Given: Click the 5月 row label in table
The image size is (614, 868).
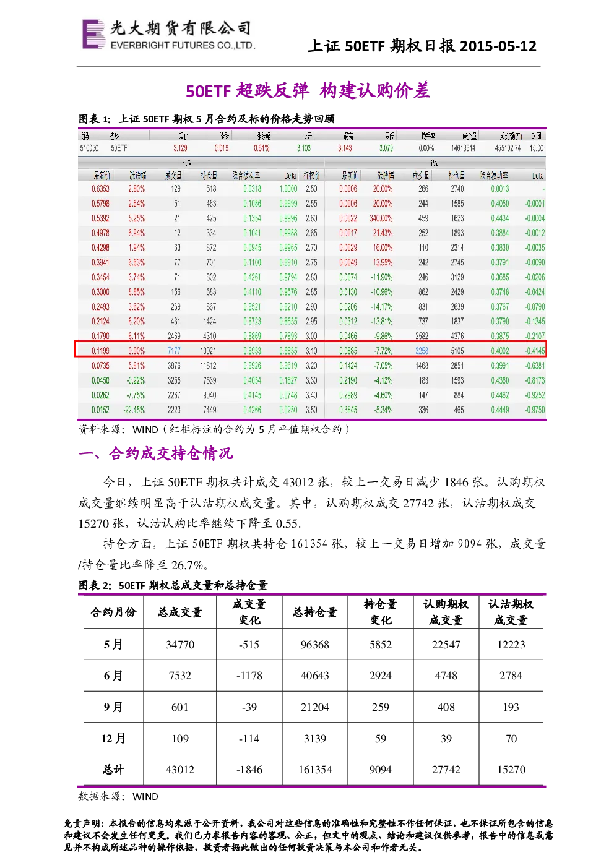Looking at the screenshot, I should [x=113, y=645].
